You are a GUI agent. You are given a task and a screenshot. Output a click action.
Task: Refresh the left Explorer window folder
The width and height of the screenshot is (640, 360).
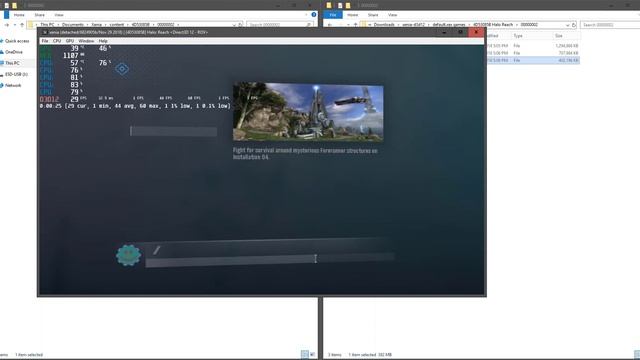(x=240, y=25)
